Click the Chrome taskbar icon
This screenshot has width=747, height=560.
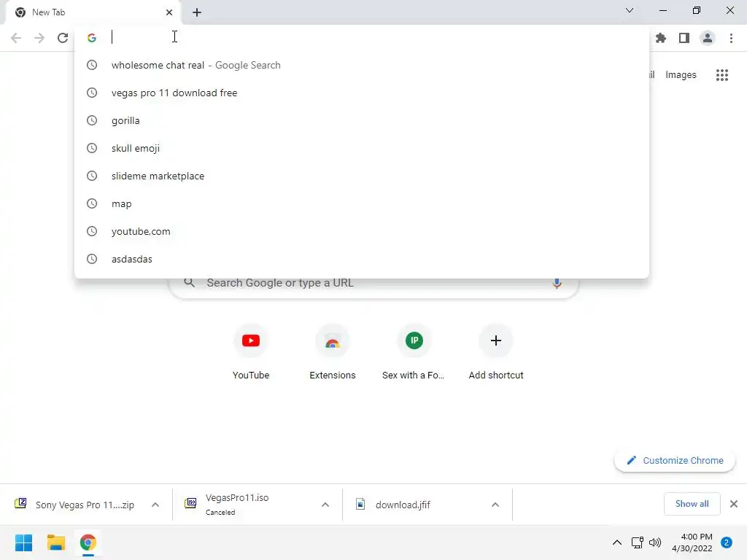point(88,542)
